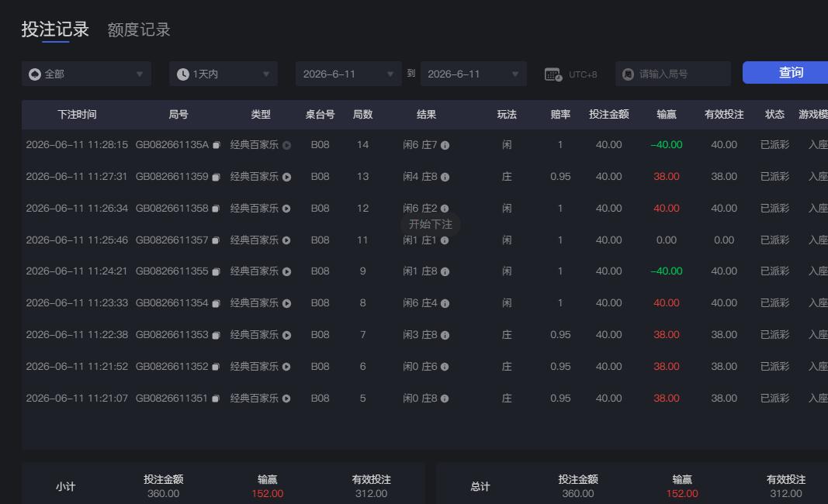The image size is (828, 504).
Task: Click the 下注时间 column header
Action: [x=77, y=115]
